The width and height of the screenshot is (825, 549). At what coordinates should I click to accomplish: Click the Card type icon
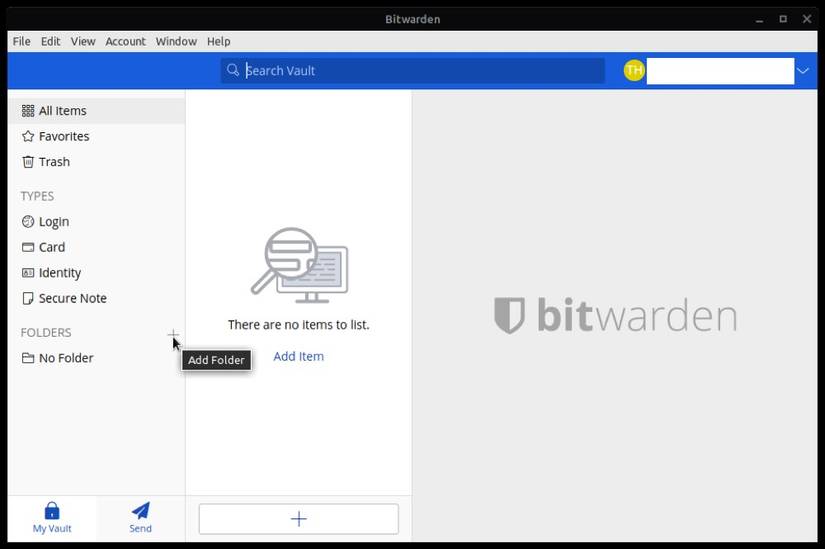28,247
